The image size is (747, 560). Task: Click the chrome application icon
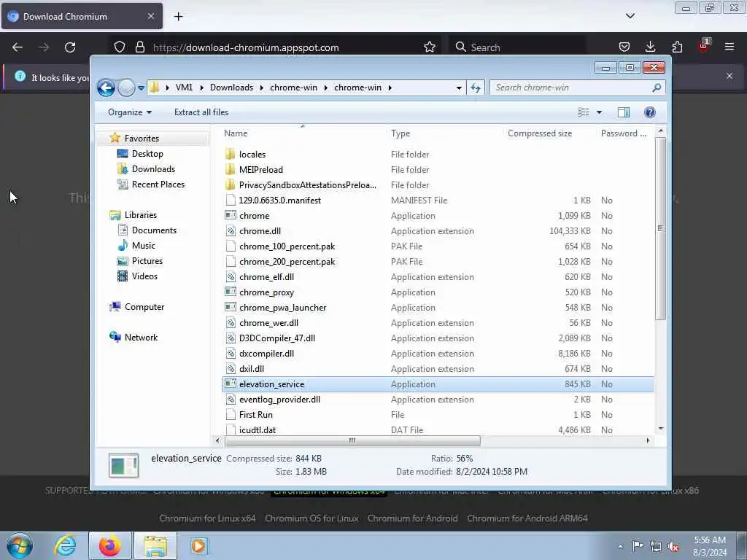tap(231, 215)
